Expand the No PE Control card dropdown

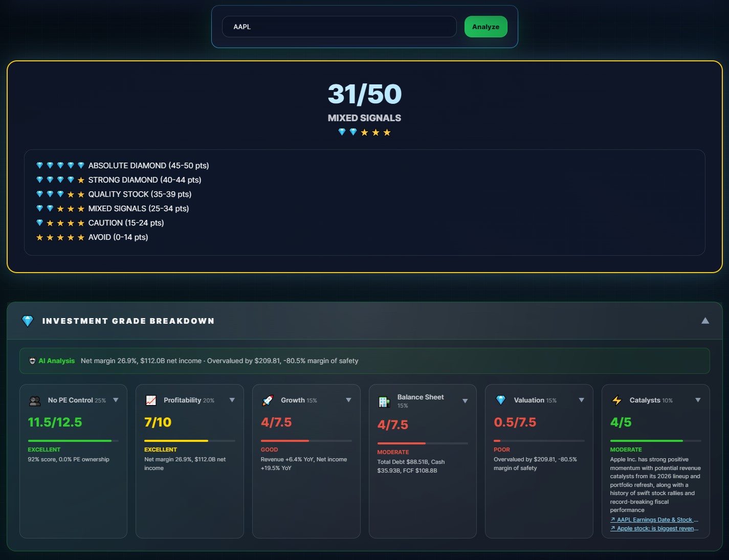pyautogui.click(x=116, y=400)
